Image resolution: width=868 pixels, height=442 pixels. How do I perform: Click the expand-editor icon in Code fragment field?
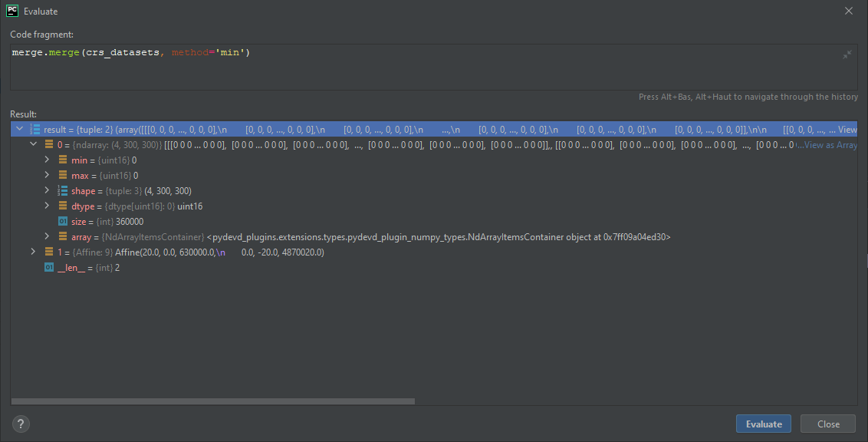[x=847, y=54]
